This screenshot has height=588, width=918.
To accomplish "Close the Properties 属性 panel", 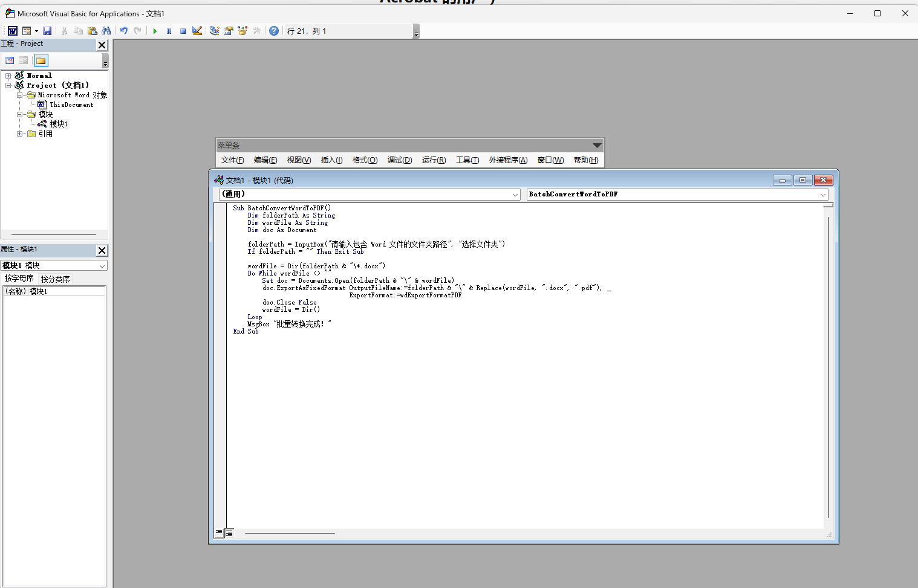I will click(x=102, y=250).
